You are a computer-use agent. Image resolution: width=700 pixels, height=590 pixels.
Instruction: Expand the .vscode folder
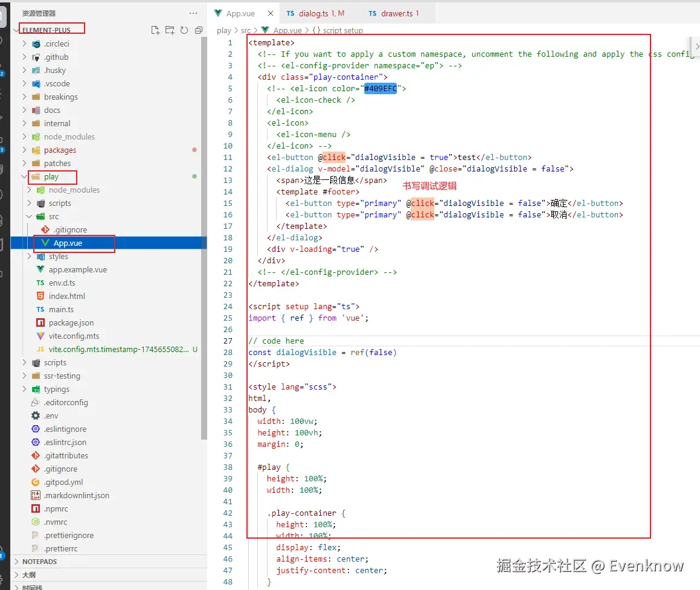(x=25, y=83)
